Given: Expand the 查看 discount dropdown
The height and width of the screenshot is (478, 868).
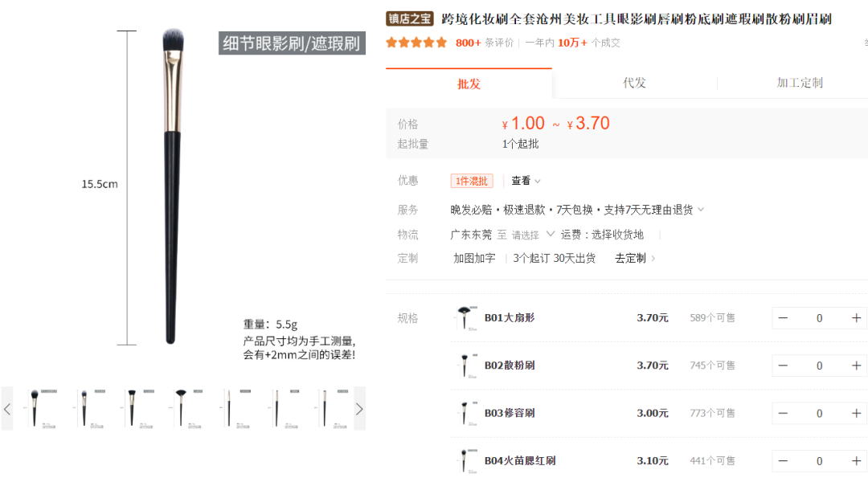Looking at the screenshot, I should point(526,181).
